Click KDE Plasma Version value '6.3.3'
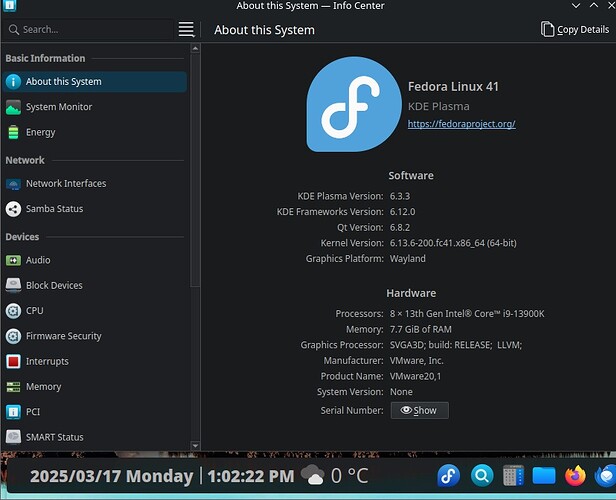Viewport: 616px width, 500px height. click(x=400, y=196)
